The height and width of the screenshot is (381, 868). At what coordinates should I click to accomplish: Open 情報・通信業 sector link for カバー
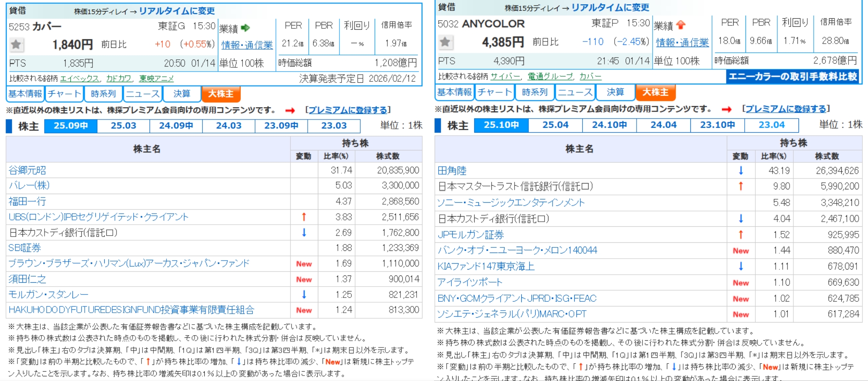tap(247, 45)
